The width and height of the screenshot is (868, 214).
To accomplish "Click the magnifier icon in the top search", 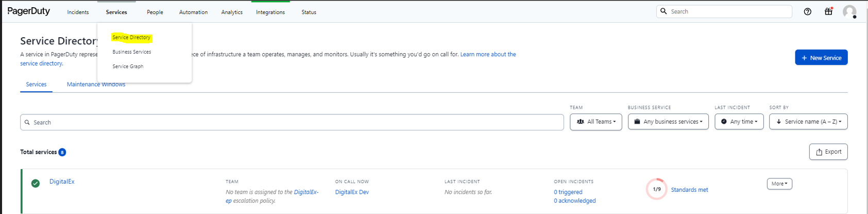I will [x=663, y=11].
